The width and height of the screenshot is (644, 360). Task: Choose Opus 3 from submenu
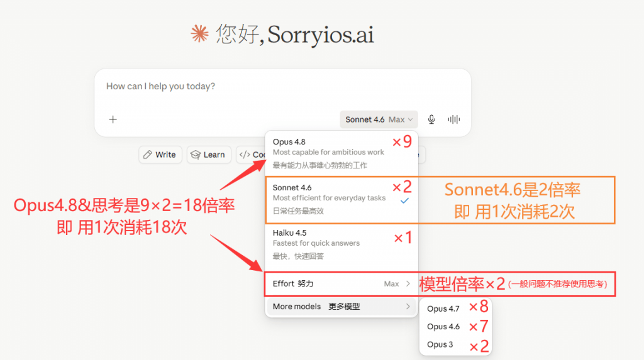tap(440, 344)
